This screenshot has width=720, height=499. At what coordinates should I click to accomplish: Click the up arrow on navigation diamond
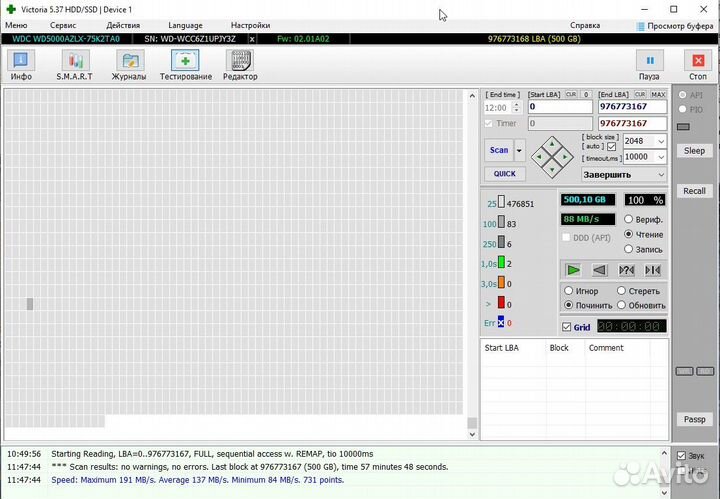click(552, 144)
